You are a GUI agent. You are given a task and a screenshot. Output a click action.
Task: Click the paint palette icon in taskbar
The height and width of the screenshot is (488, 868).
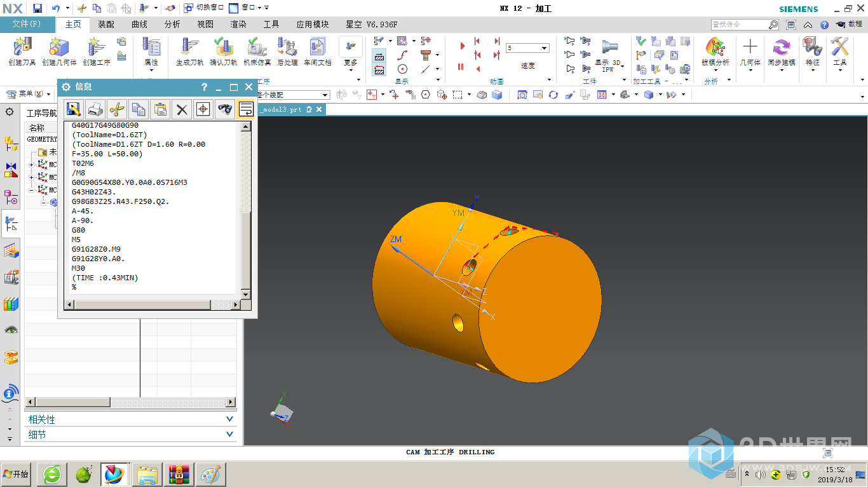point(210,474)
